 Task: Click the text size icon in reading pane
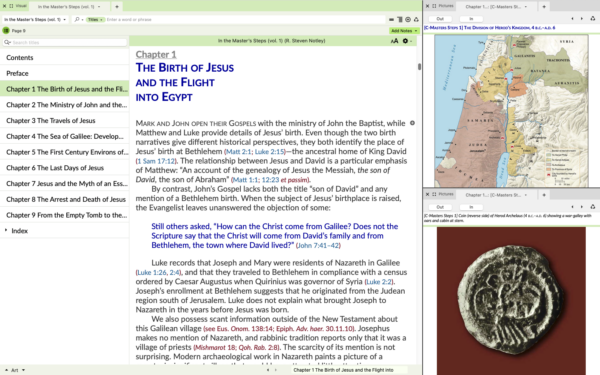point(395,41)
